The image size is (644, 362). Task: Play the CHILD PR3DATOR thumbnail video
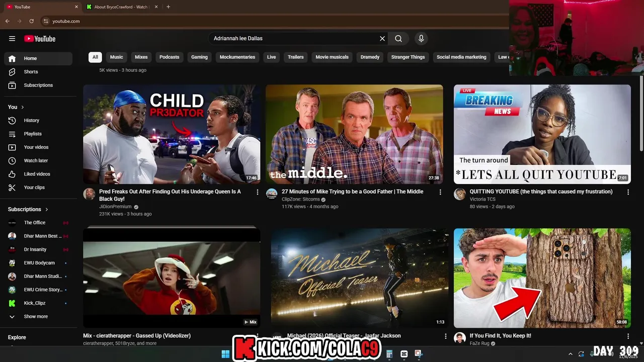tap(172, 134)
